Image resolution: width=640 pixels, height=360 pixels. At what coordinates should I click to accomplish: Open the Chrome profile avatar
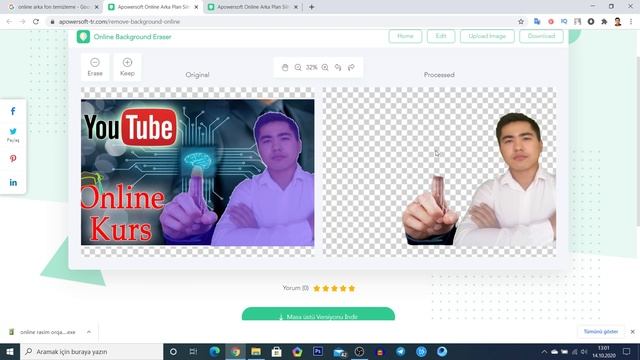(x=618, y=22)
